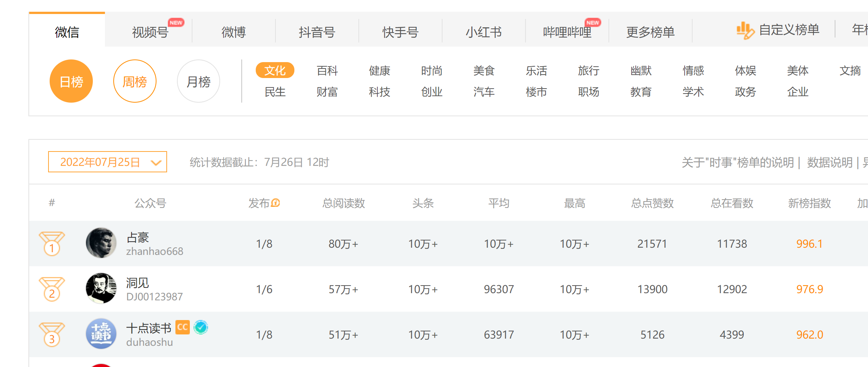
Task: Click the 头条 column header
Action: tap(423, 203)
